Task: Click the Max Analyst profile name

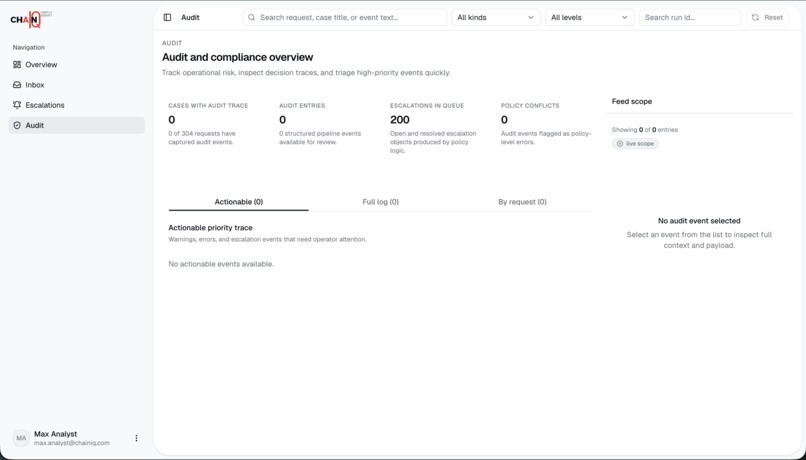Action: [56, 434]
